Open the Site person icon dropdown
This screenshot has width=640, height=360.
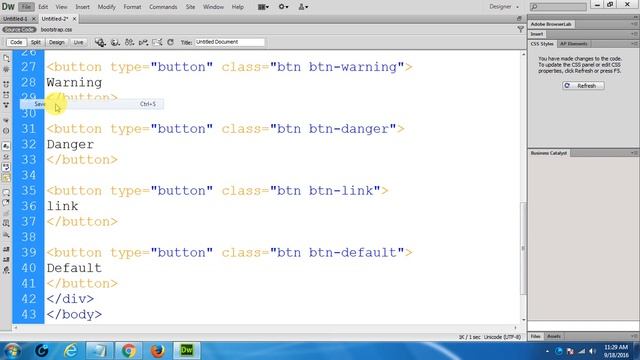click(x=303, y=7)
